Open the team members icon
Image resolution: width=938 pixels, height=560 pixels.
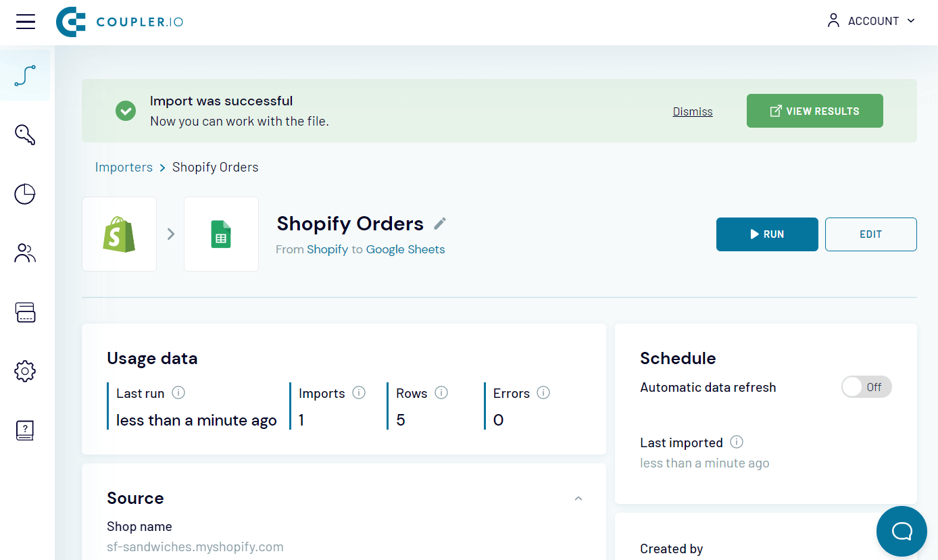point(25,253)
